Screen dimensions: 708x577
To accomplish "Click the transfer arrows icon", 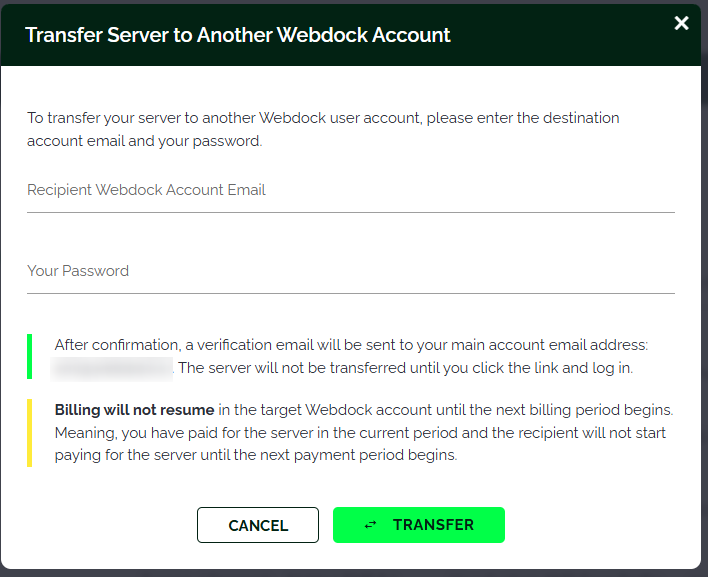I will (371, 525).
